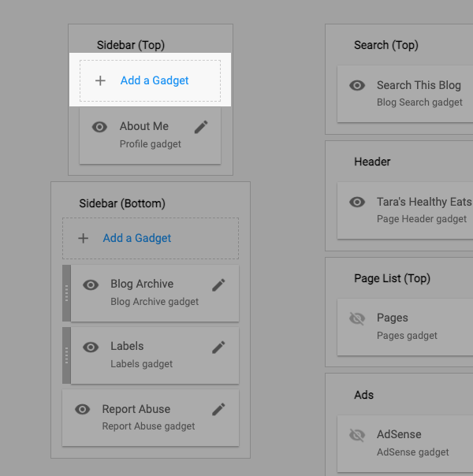Click the Labels gadget drag handle

click(x=67, y=355)
